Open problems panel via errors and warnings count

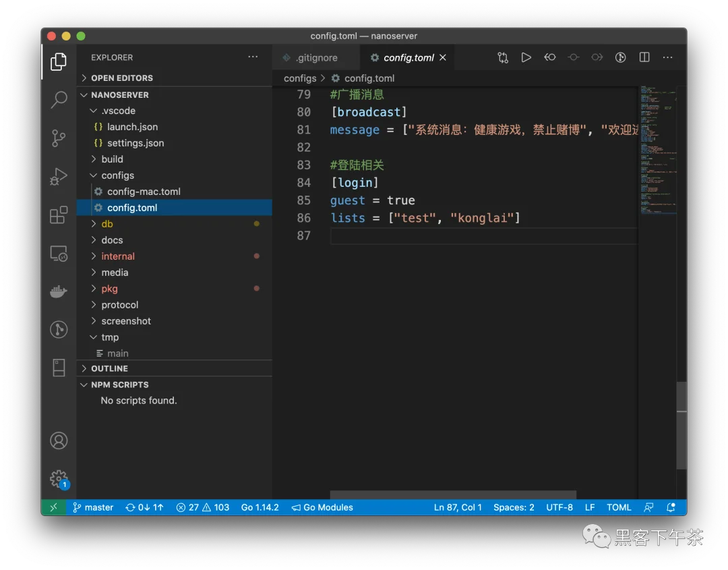[203, 507]
